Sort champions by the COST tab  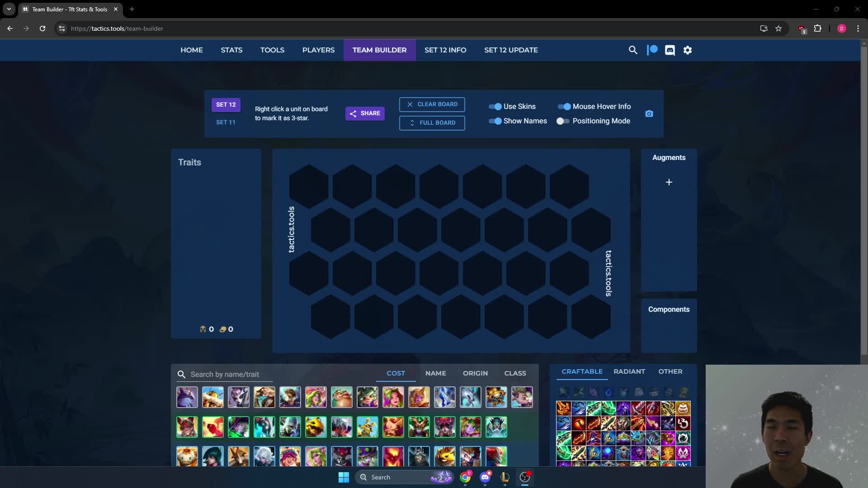pos(396,373)
